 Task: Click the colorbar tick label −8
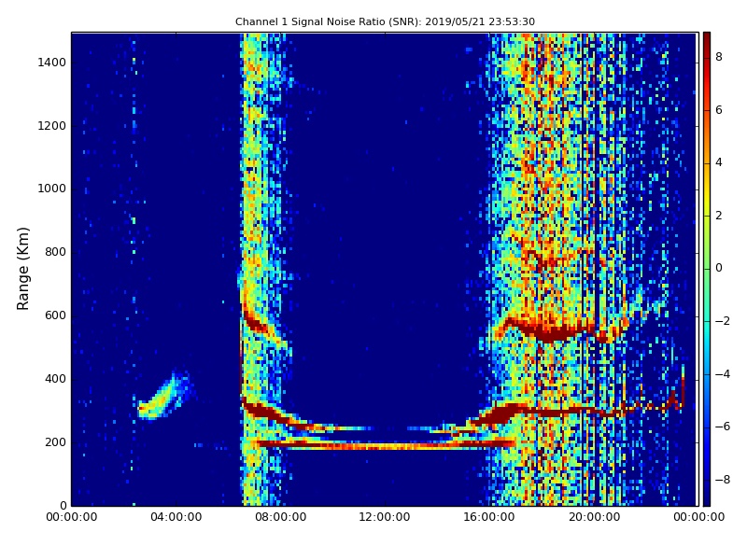(723, 480)
